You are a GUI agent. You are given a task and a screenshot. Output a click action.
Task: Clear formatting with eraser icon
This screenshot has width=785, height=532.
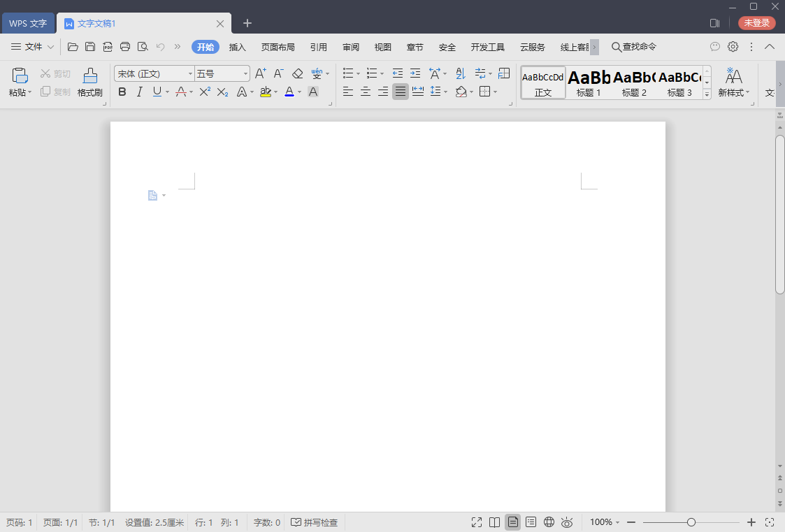297,73
